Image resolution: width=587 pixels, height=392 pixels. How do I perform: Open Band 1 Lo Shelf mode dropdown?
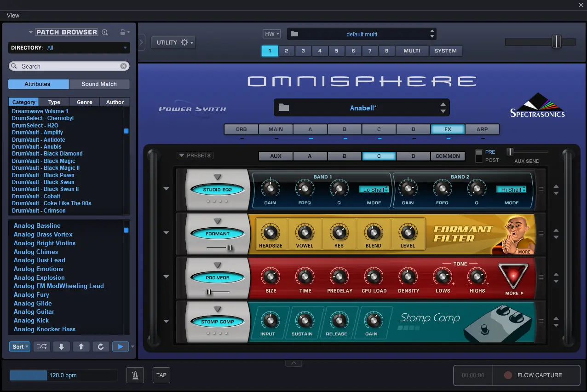click(x=374, y=190)
